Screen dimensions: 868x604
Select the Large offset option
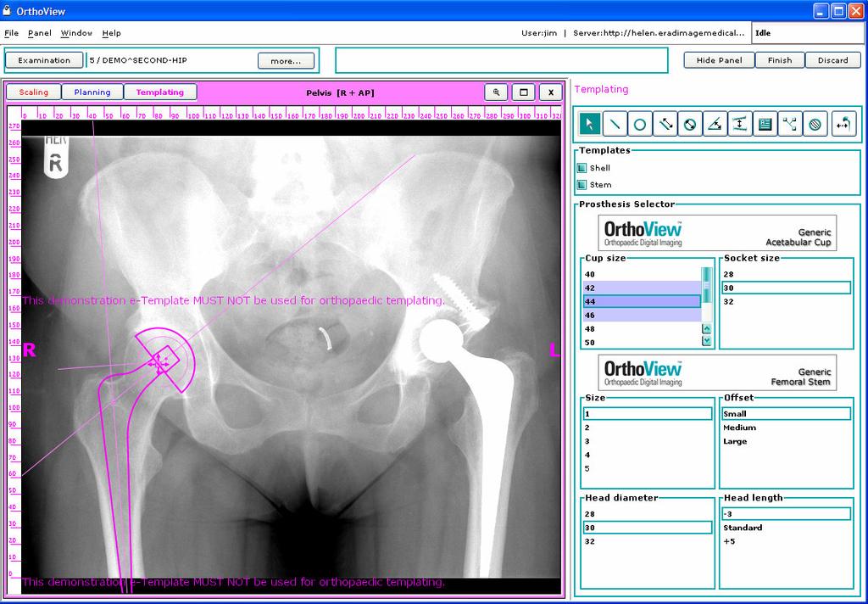pos(786,442)
